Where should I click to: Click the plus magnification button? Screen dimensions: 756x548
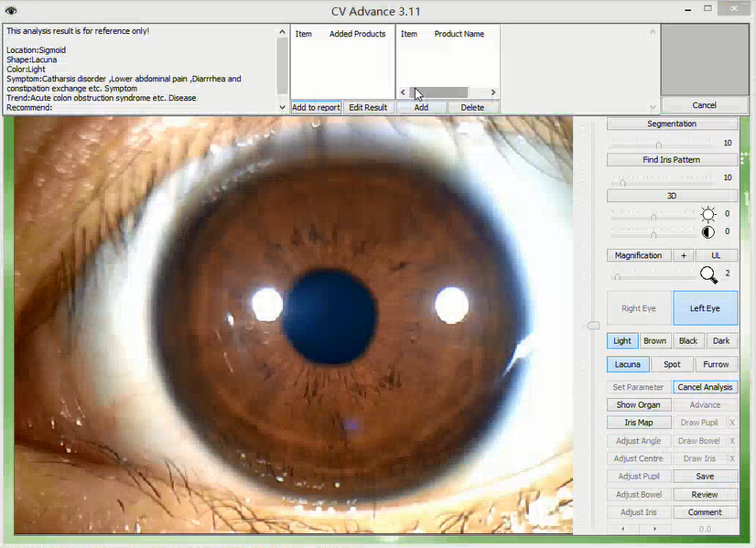coord(683,255)
